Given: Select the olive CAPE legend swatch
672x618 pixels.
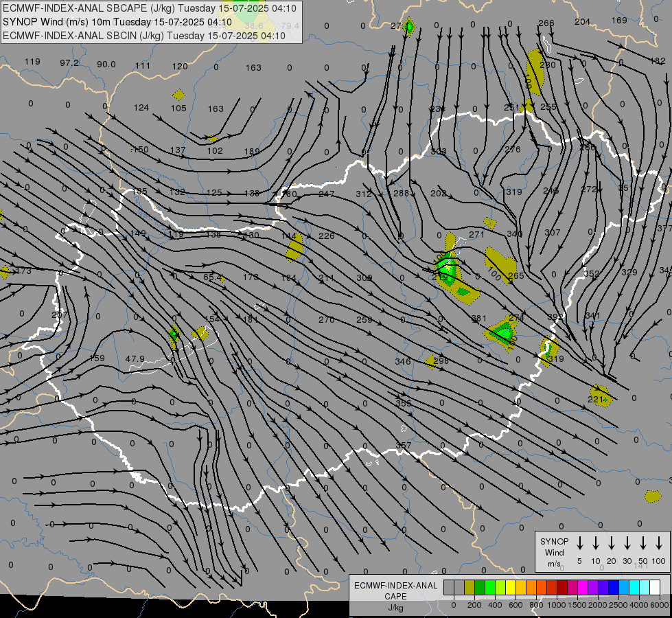Looking at the screenshot, I should pos(470,588).
